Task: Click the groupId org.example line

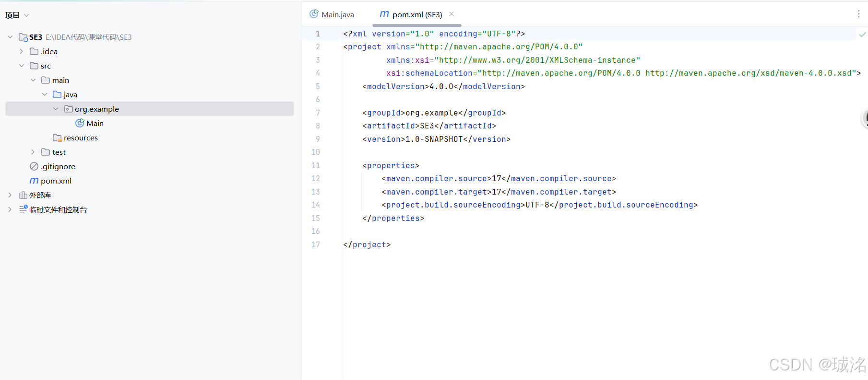Action: 434,113
